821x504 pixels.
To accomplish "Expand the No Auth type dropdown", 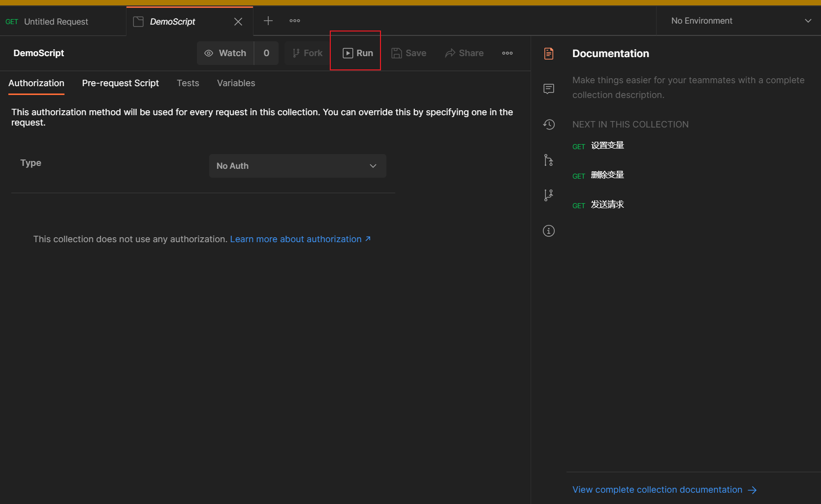I will click(298, 166).
